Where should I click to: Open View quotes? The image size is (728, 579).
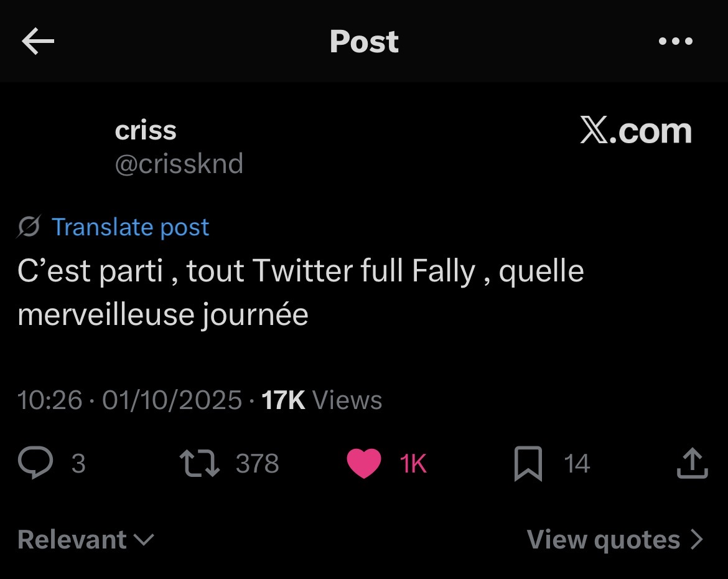click(615, 539)
